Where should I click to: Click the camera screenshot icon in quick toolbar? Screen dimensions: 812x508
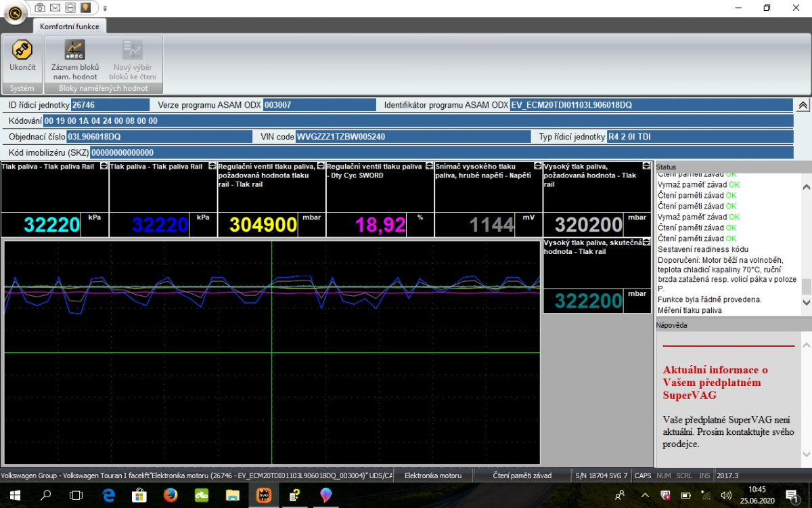41,7
